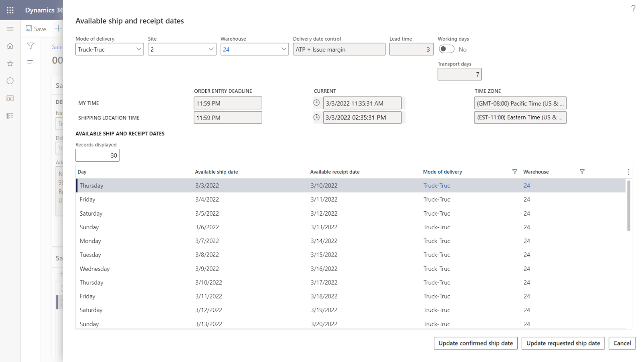Viewport: 644px width, 362px height.
Task: Click the New plus icon beside Save
Action: click(x=58, y=28)
